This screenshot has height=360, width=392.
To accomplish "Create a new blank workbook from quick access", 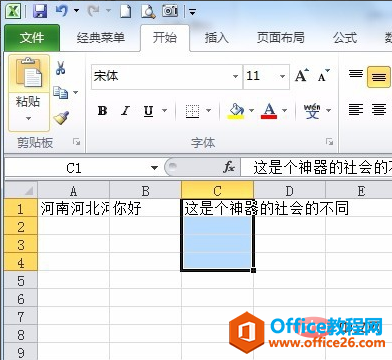I will [x=125, y=12].
